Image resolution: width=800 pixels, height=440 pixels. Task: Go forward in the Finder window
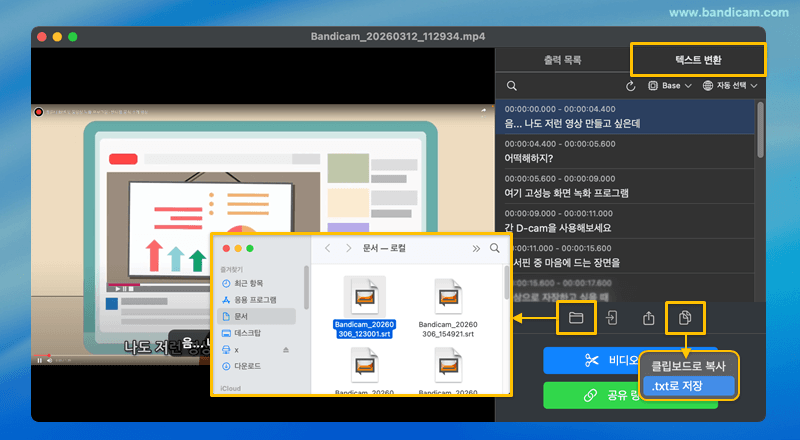tap(348, 248)
